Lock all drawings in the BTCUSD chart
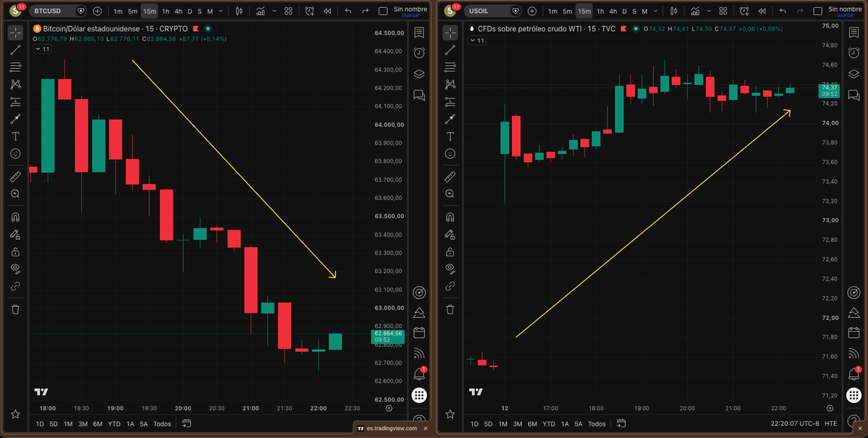This screenshot has width=868, height=438. (x=15, y=252)
